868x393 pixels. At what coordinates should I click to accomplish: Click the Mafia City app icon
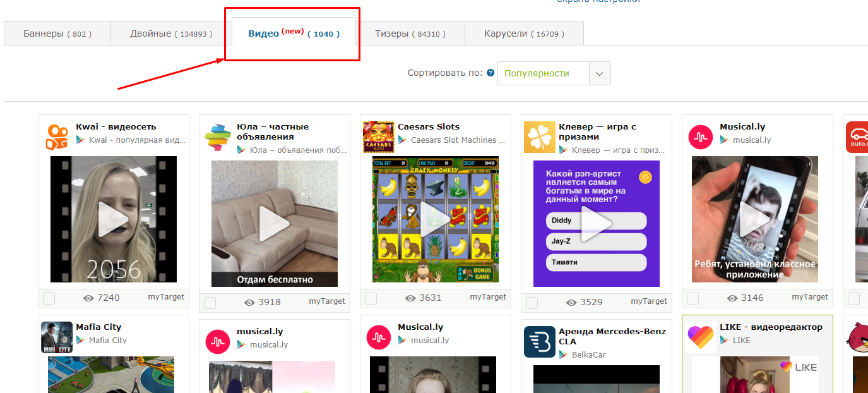pyautogui.click(x=57, y=337)
